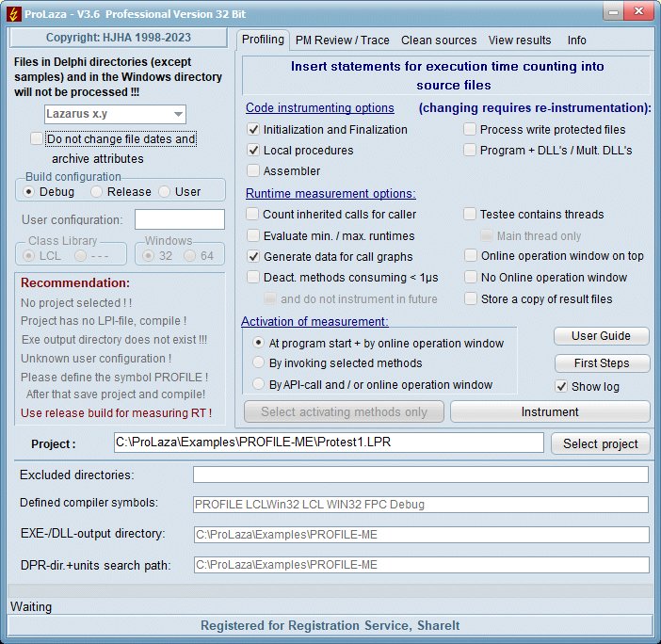Select the User build configuration
The width and height of the screenshot is (661, 644).
[165, 191]
